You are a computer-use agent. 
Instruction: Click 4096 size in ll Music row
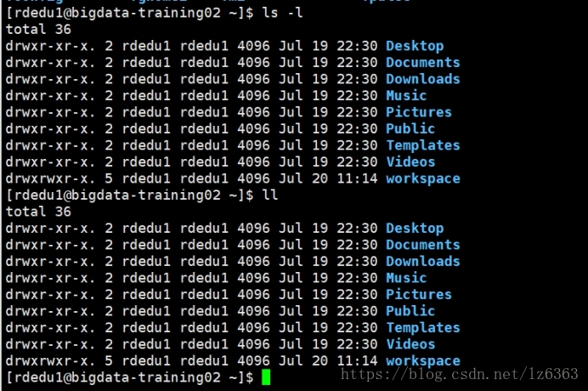pyautogui.click(x=253, y=278)
